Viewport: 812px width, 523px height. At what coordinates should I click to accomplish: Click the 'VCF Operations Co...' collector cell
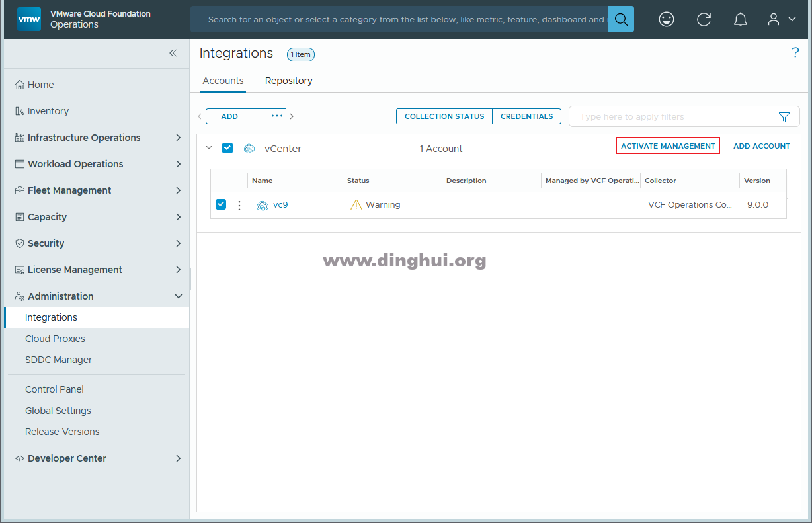(x=690, y=205)
